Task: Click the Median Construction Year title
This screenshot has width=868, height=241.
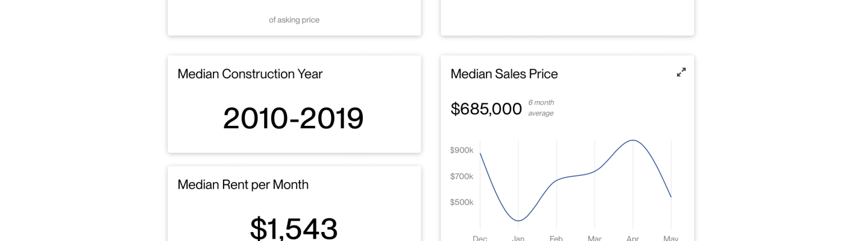Action: 250,74
